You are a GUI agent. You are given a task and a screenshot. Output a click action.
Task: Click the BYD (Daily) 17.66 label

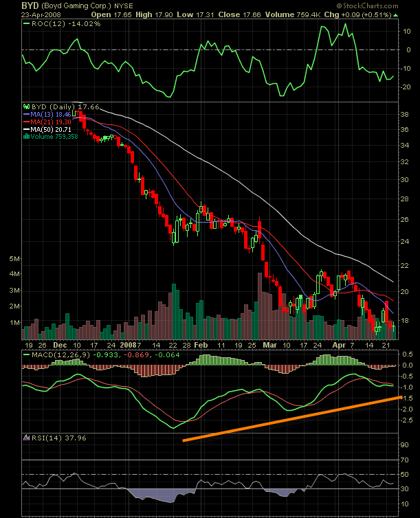tap(65, 106)
